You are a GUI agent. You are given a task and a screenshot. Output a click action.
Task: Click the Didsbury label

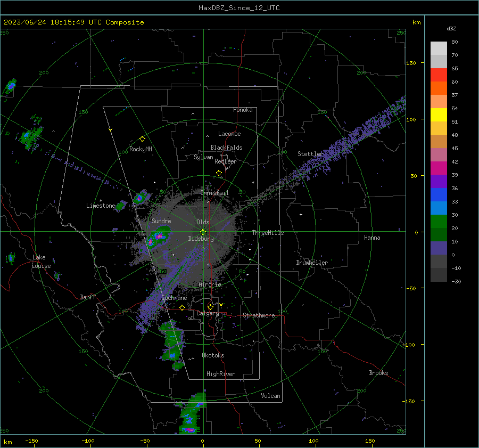201,239
